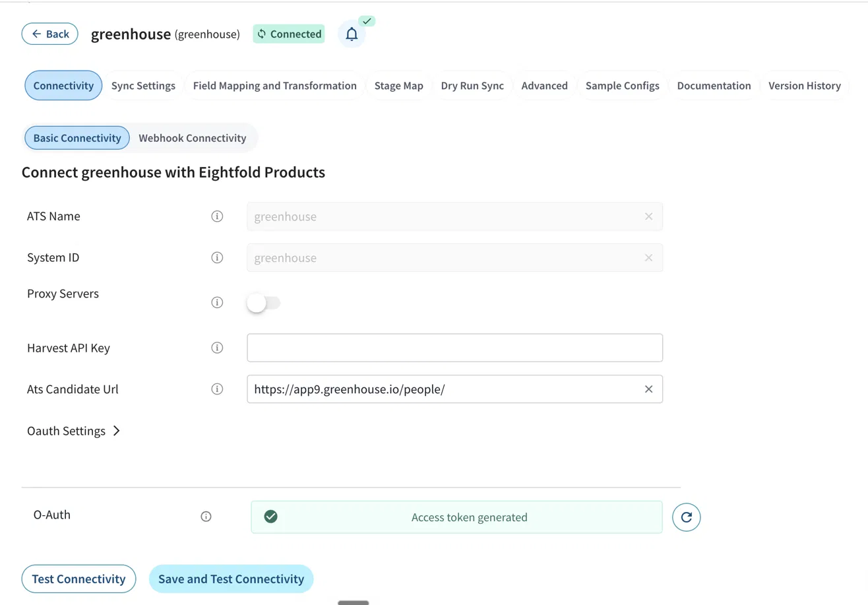Image resolution: width=868 pixels, height=605 pixels.
Task: Click the Harvest API Key input field
Action: pos(454,348)
